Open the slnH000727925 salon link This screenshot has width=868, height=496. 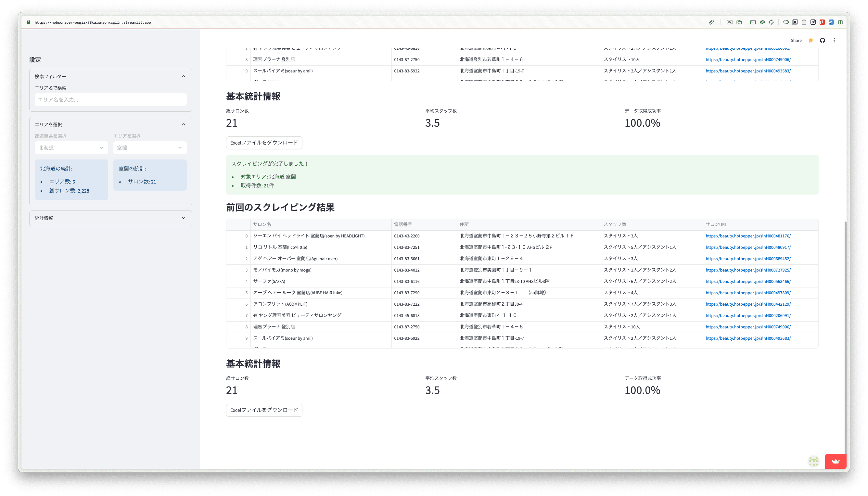point(748,270)
